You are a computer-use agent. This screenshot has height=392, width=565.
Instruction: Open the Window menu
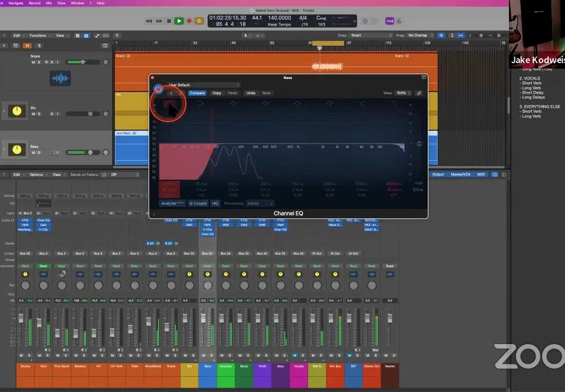click(x=77, y=3)
